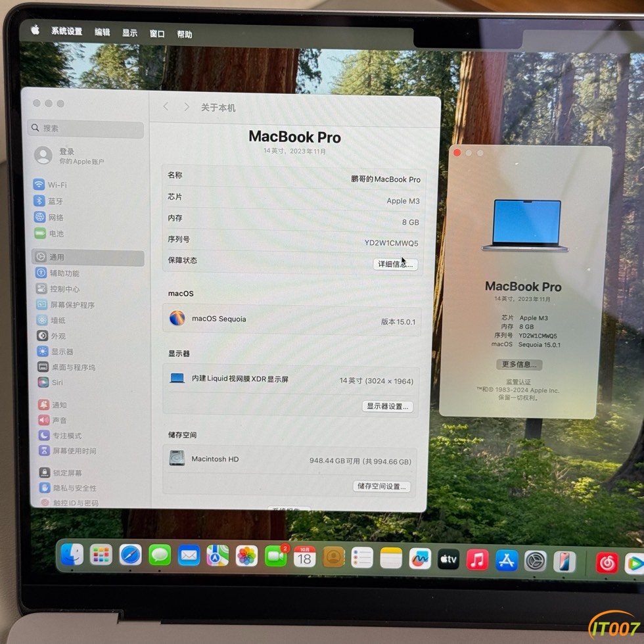Open Bluetooth (蓝牙) settings

click(x=48, y=201)
